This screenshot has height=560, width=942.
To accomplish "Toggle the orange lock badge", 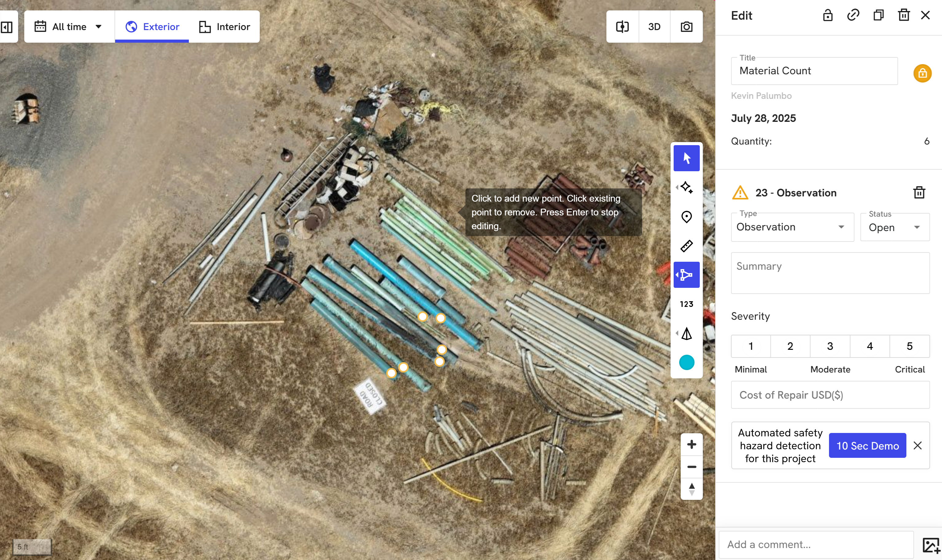I will [x=922, y=73].
